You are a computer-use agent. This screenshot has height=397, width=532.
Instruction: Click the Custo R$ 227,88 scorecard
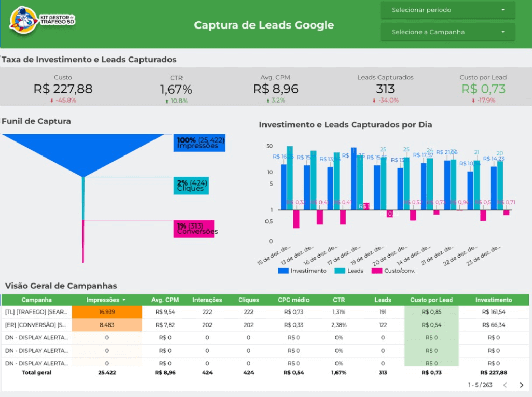pyautogui.click(x=63, y=89)
